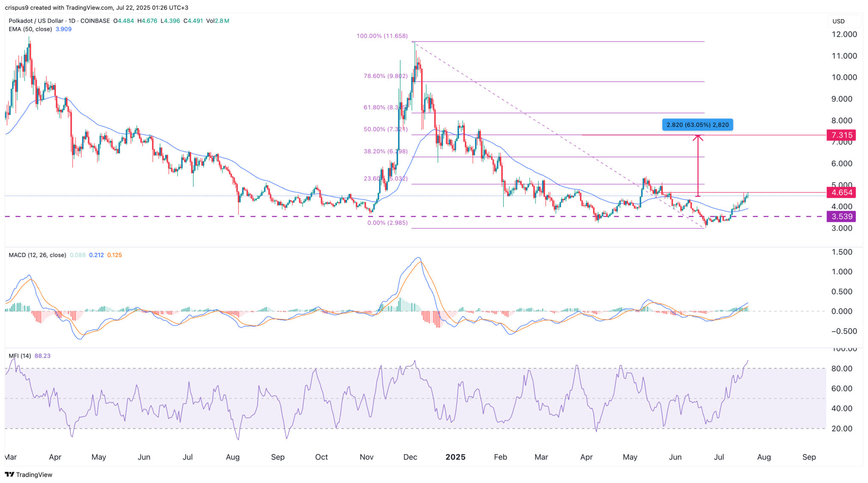The width and height of the screenshot is (868, 483).
Task: Click the TradingView logo at bottom left
Action: [x=28, y=475]
